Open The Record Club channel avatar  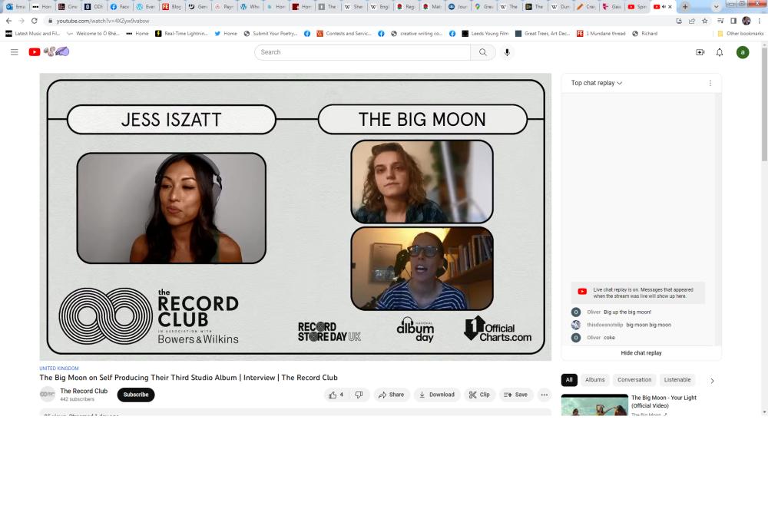click(48, 395)
